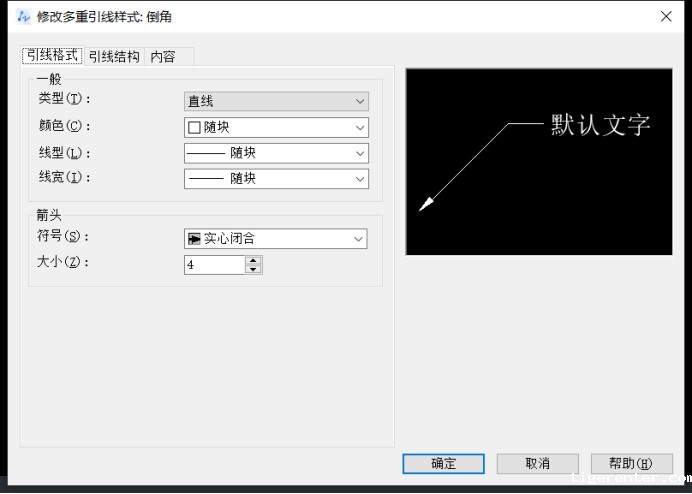Increase arrowhead 大小 with the up arrow
Screen dimensions: 692x494
[253, 260]
